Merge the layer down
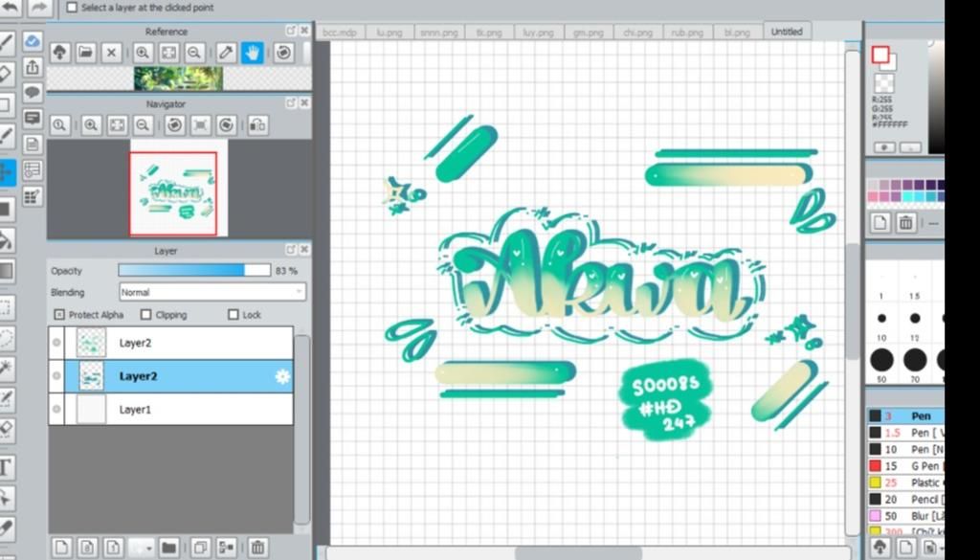The height and width of the screenshot is (560, 980). click(226, 549)
